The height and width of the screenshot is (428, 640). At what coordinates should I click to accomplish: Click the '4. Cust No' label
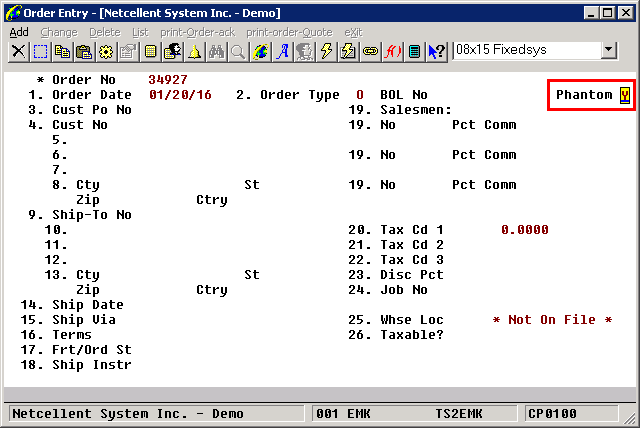tap(68, 125)
